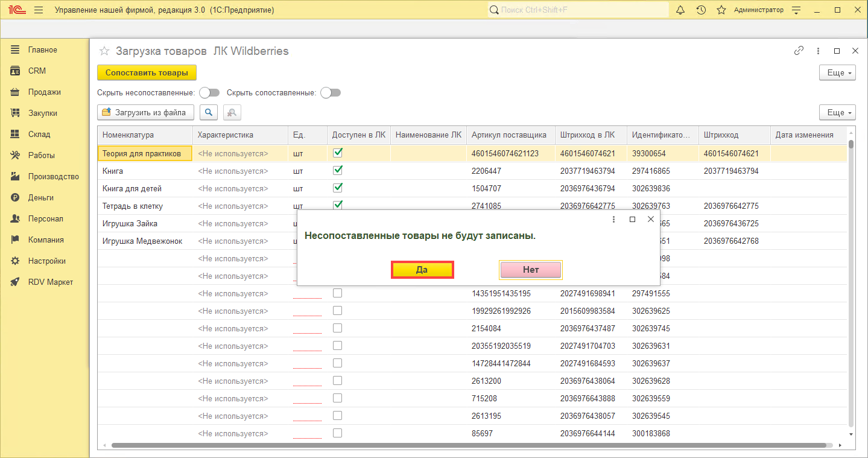Open the Работы section
This screenshot has width=868, height=458.
41,156
